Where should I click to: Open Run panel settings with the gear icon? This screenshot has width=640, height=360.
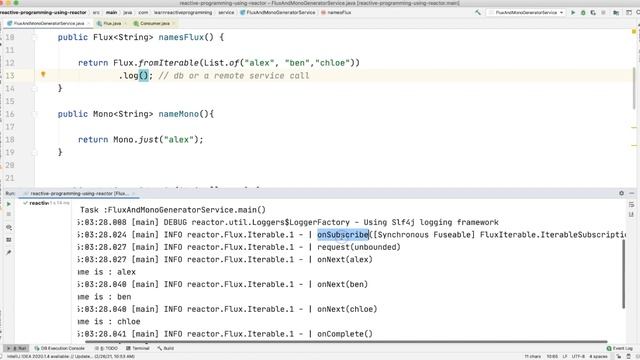621,193
